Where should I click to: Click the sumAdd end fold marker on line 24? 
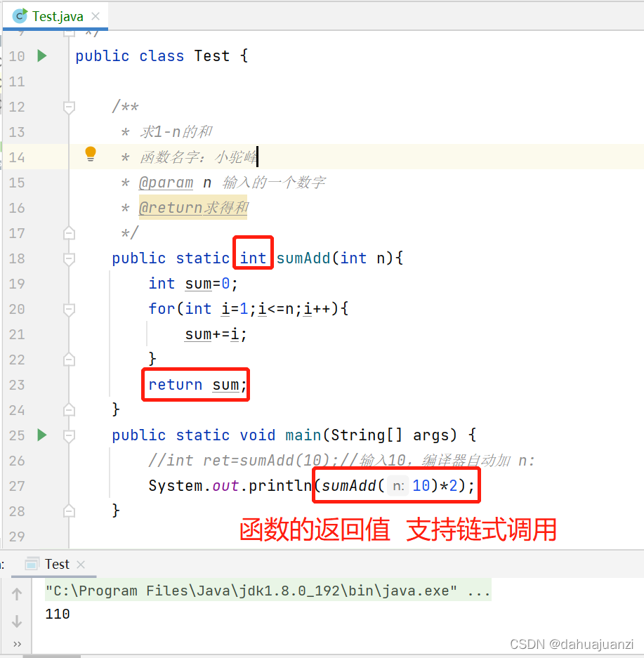point(69,410)
